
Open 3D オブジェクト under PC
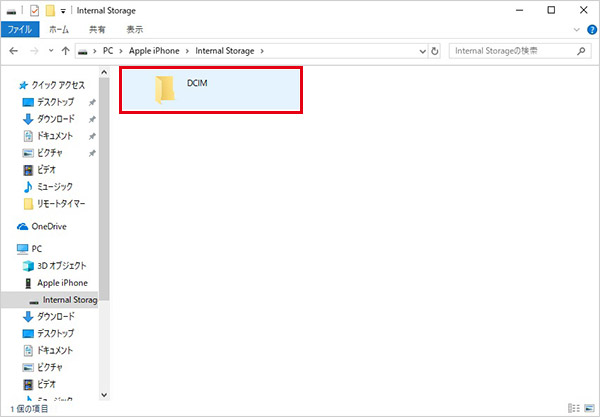[x=54, y=266]
